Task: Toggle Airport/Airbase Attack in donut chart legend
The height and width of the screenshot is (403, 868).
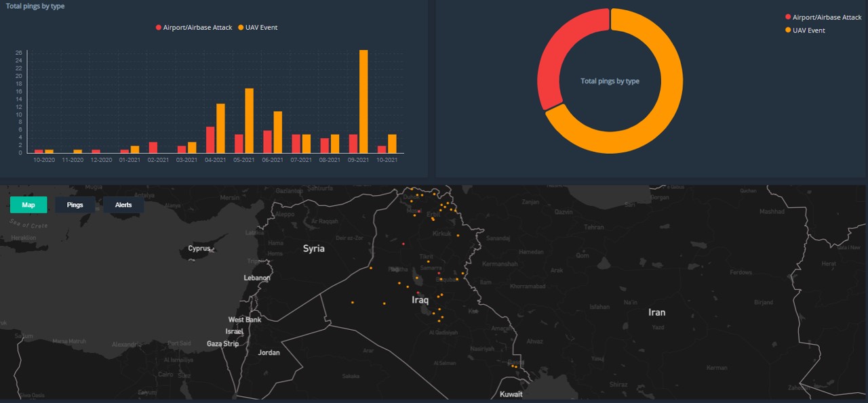Action: (x=823, y=17)
